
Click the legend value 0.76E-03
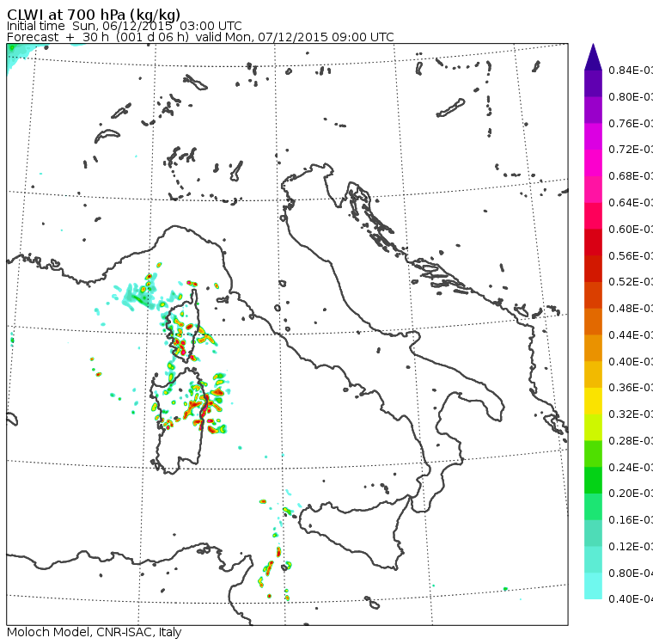tap(631, 123)
